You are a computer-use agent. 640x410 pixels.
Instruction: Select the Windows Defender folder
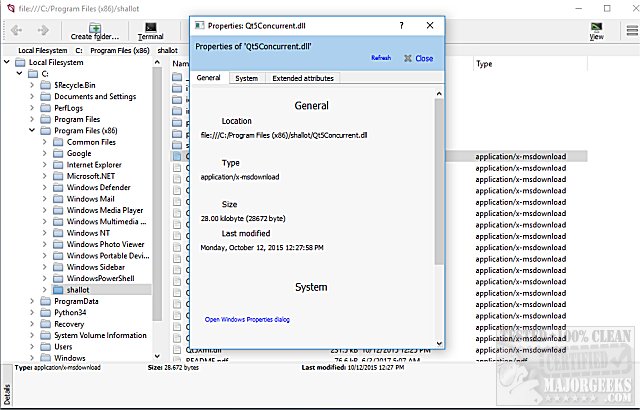tap(99, 187)
